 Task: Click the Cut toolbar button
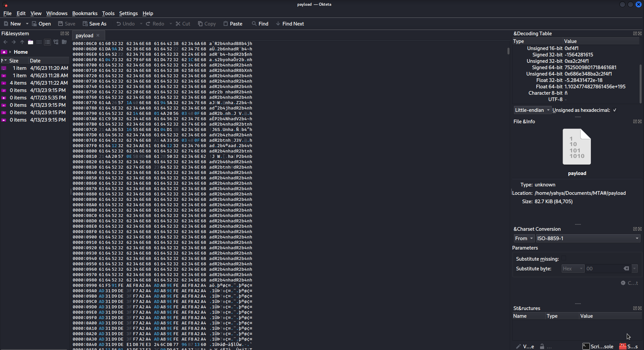click(x=183, y=24)
